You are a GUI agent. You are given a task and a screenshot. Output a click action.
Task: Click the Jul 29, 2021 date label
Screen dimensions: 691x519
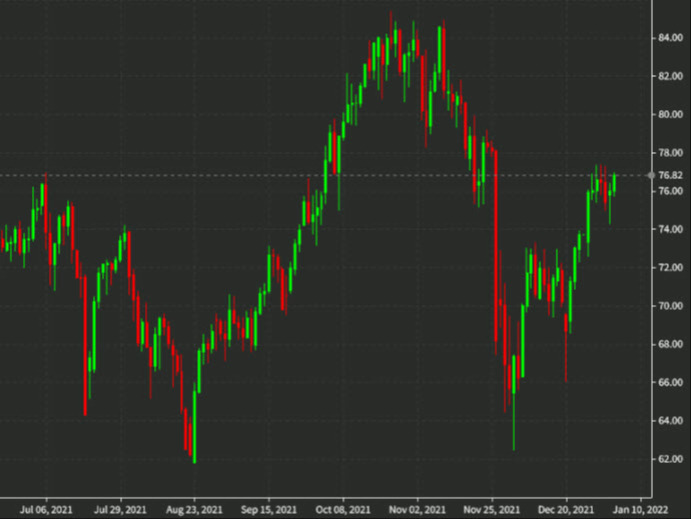pyautogui.click(x=120, y=510)
